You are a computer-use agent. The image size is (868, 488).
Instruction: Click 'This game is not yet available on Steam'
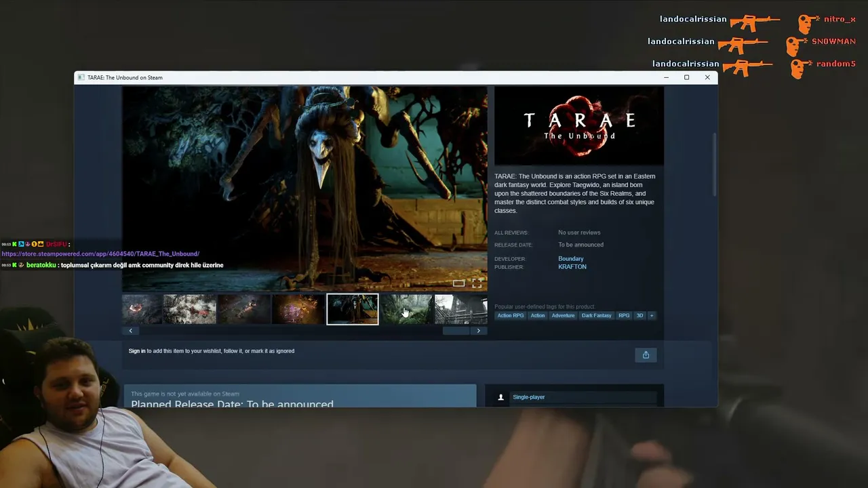coord(185,394)
